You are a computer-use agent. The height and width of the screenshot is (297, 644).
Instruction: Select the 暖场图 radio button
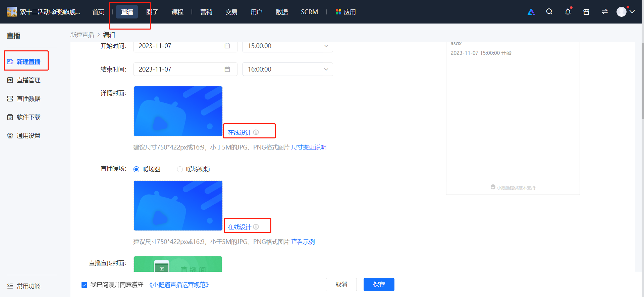pos(136,169)
